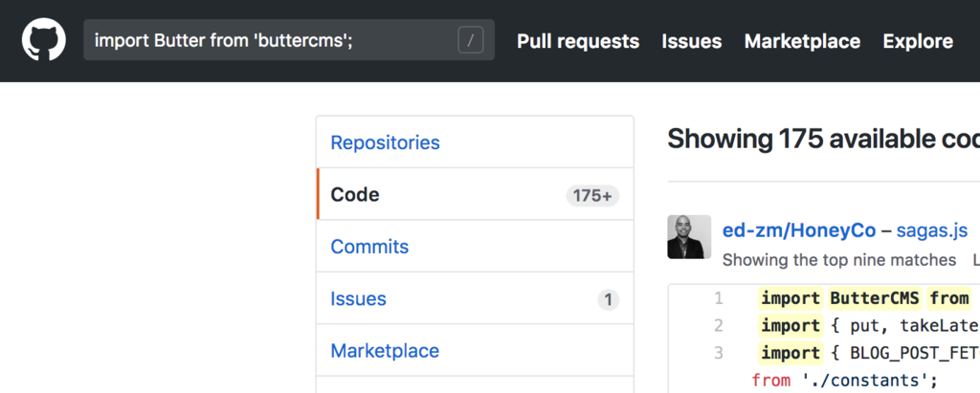
Task: Open the sagas.js file link
Action: click(x=932, y=229)
